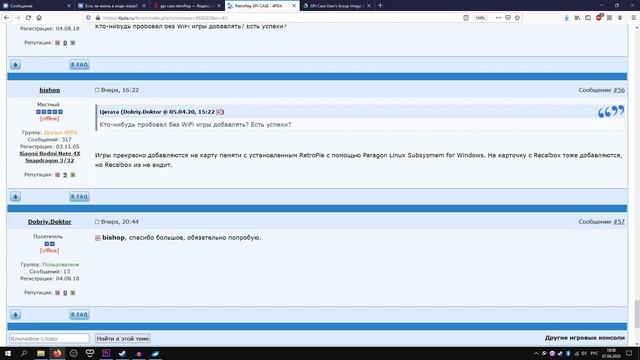
Task: Open the Firefox downloads panel
Action: (567, 18)
